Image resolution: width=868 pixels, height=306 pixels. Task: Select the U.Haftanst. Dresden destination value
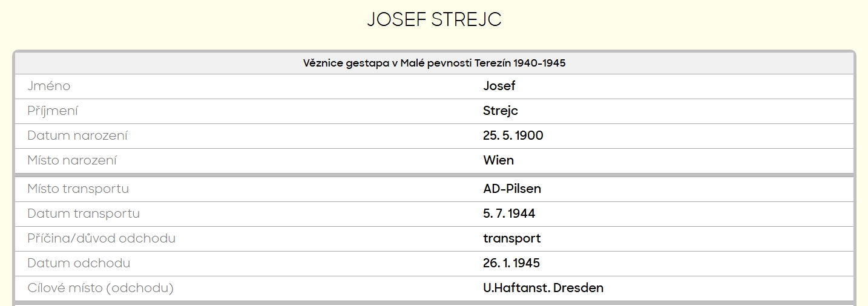(x=543, y=288)
